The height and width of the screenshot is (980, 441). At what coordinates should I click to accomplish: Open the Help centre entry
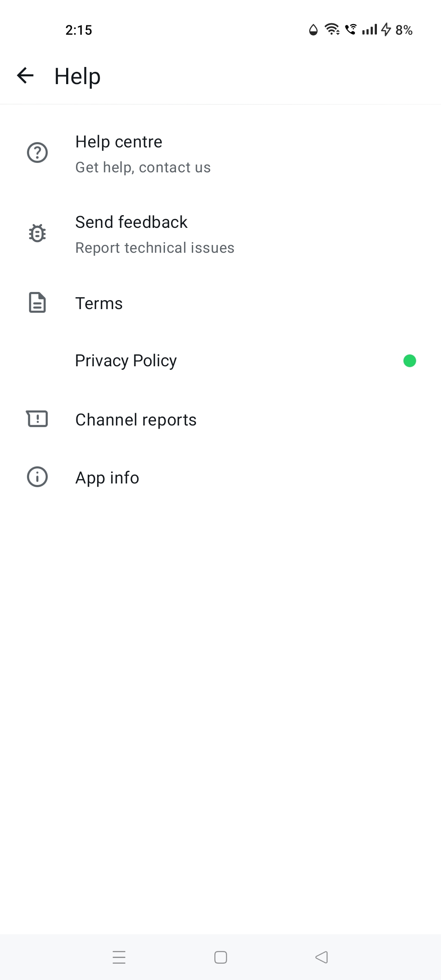pos(119,142)
